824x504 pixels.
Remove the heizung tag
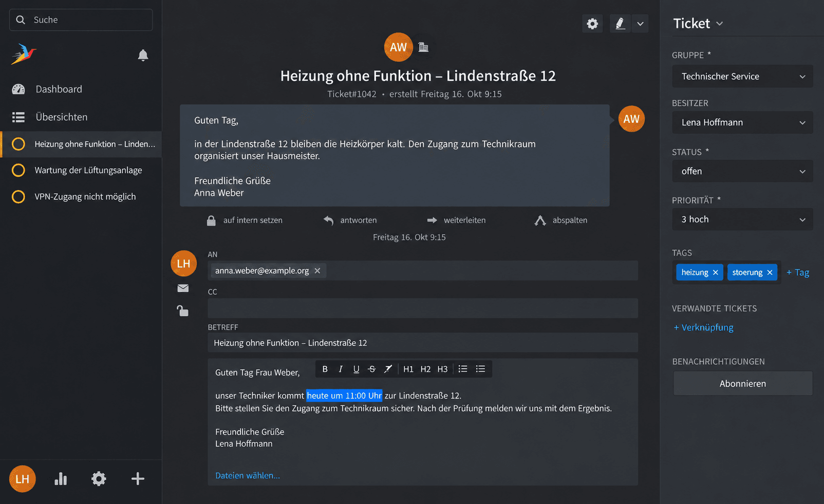click(716, 273)
